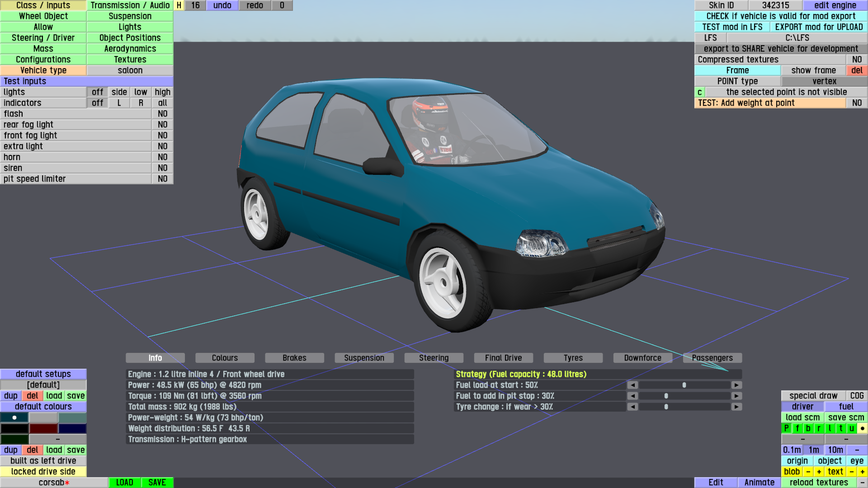Open the POINT type vertex selector
This screenshot has width=868, height=488.
(824, 81)
